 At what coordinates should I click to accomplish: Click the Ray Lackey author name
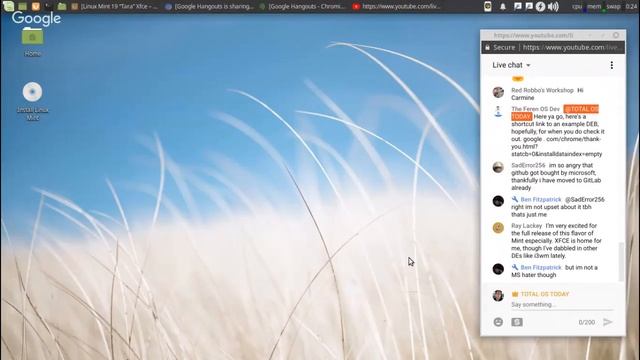pyautogui.click(x=527, y=226)
